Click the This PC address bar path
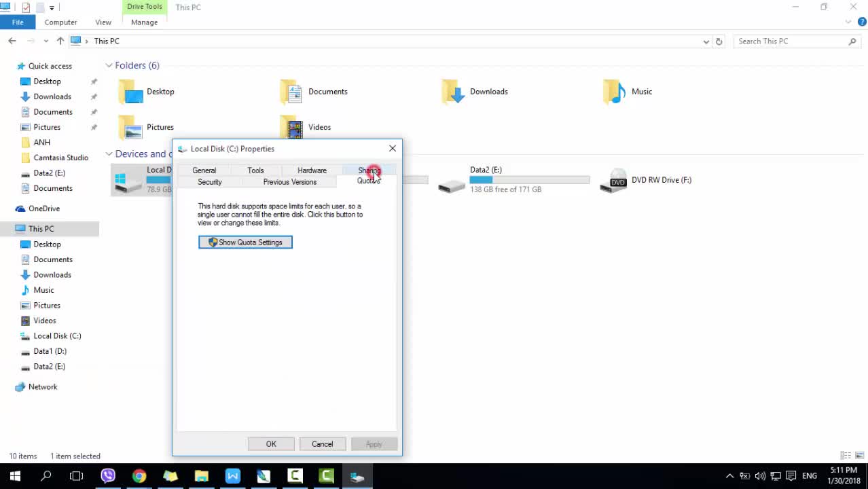868x489 pixels. point(107,41)
